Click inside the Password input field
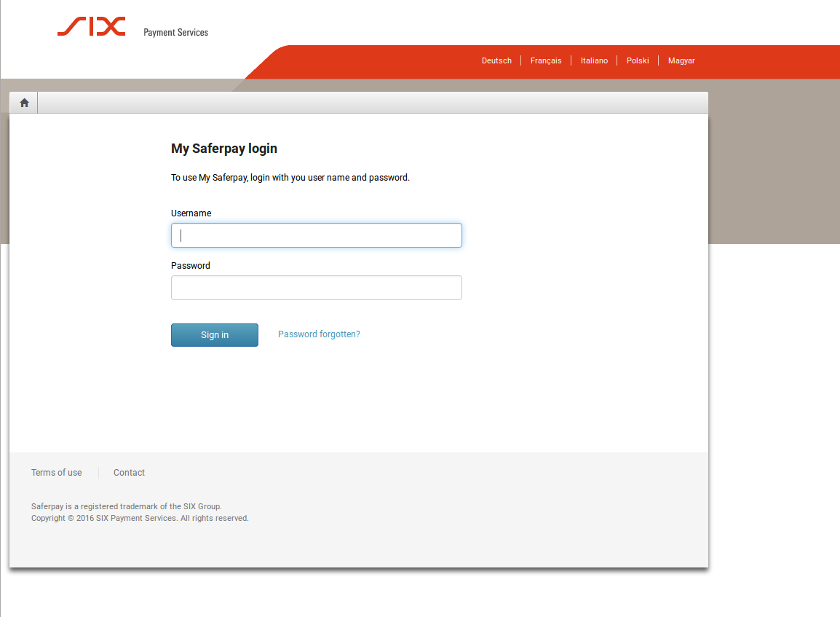Screen dimensions: 840x617 316,288
